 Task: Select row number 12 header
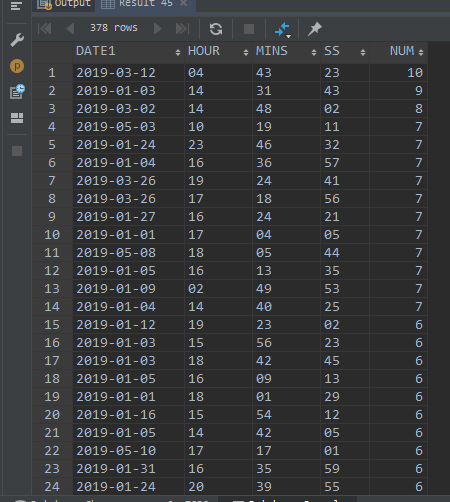pos(52,271)
